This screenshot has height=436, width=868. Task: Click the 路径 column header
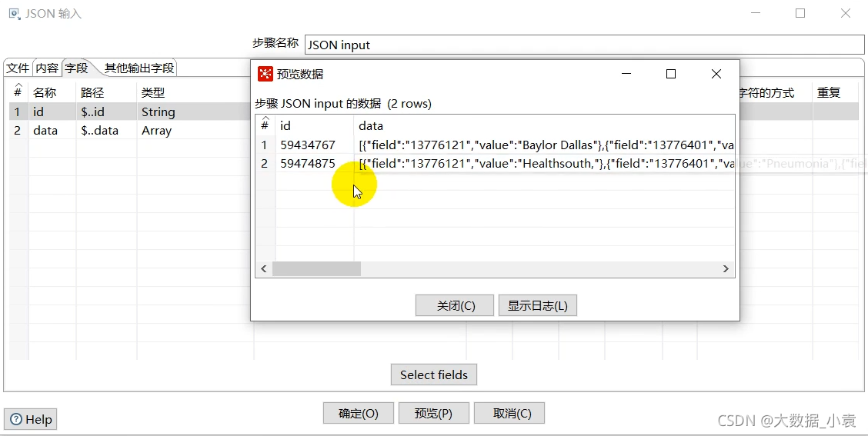pos(106,92)
